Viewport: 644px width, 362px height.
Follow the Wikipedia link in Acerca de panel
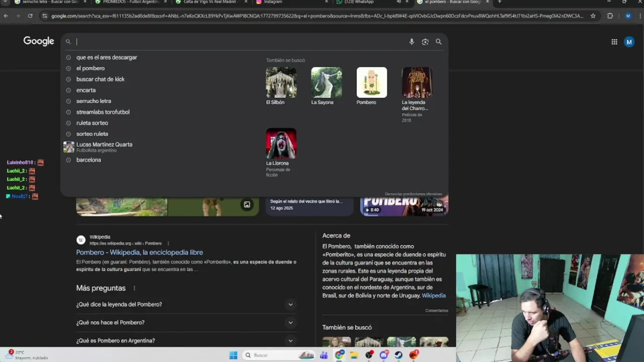[x=434, y=296]
